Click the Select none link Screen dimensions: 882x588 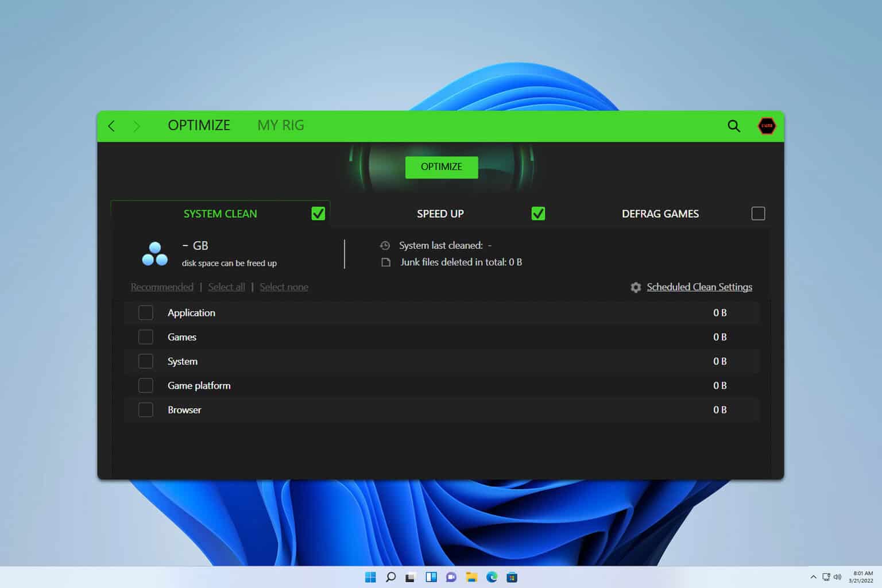[x=284, y=287]
